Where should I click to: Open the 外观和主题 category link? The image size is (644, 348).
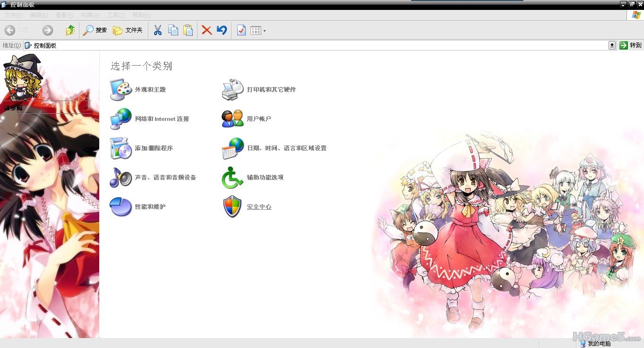tap(150, 90)
